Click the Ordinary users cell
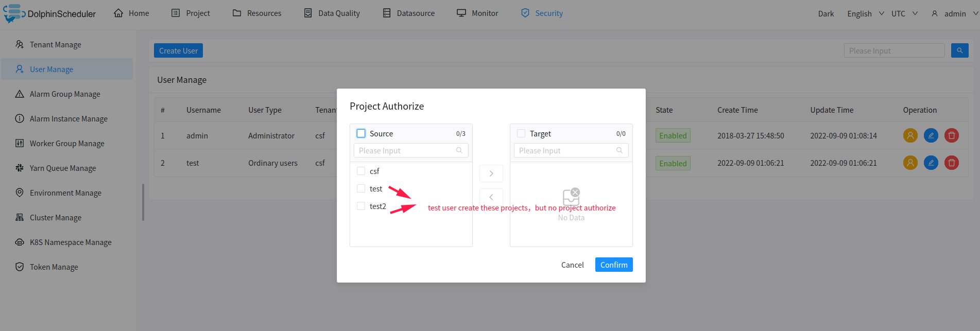Screen dimensions: 980x331 (x=273, y=163)
